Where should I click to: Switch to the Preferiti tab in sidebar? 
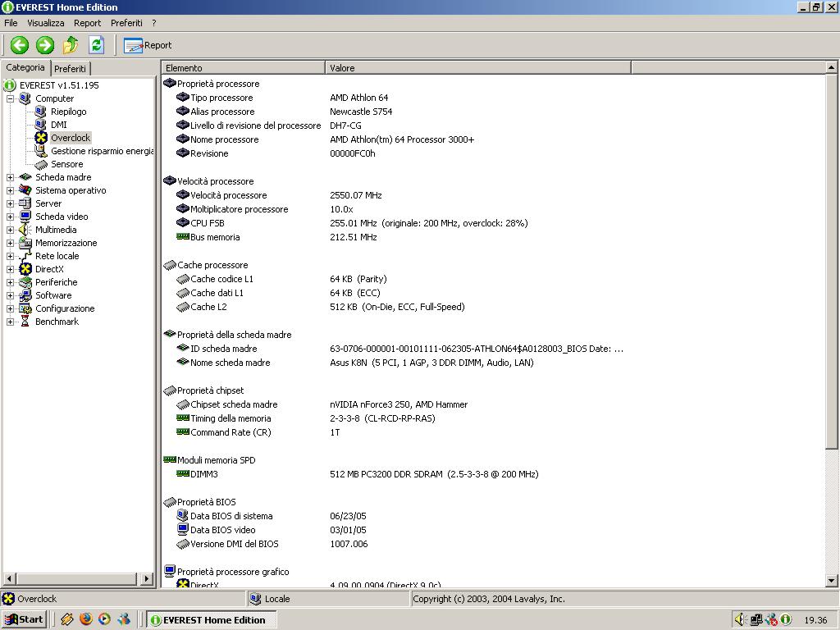coord(71,69)
